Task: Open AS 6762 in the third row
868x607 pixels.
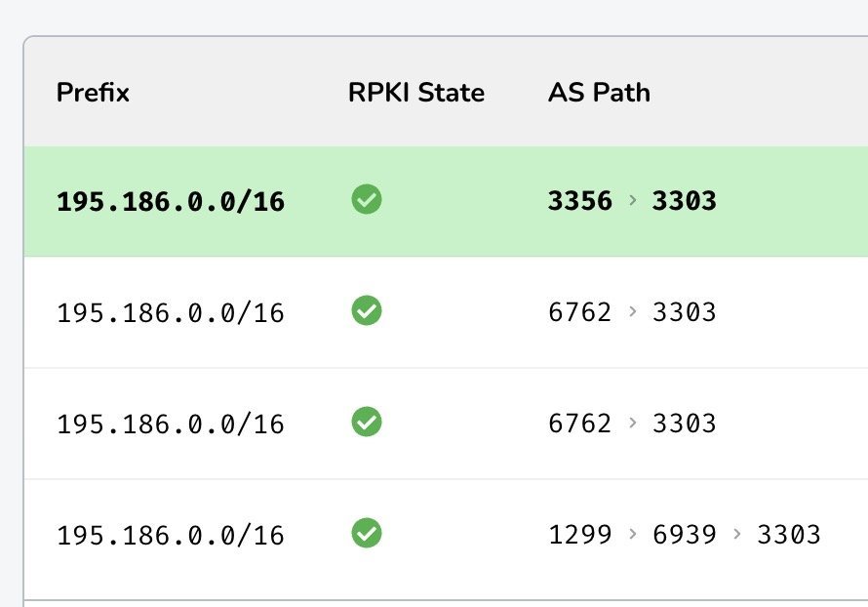Action: click(580, 424)
